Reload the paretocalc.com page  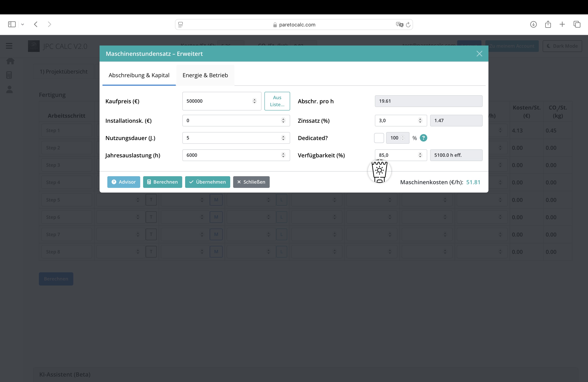[408, 25]
